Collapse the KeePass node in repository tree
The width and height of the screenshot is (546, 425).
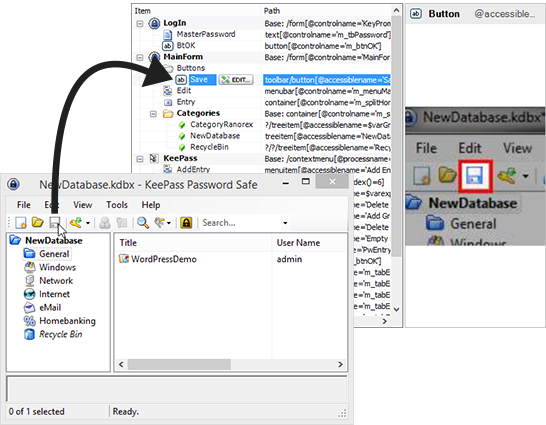coord(140,159)
